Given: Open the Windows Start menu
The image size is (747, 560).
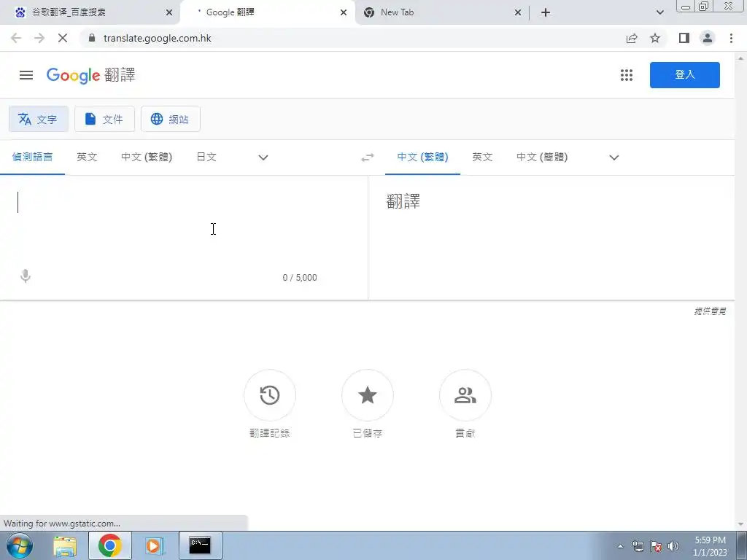Looking at the screenshot, I should 20,545.
